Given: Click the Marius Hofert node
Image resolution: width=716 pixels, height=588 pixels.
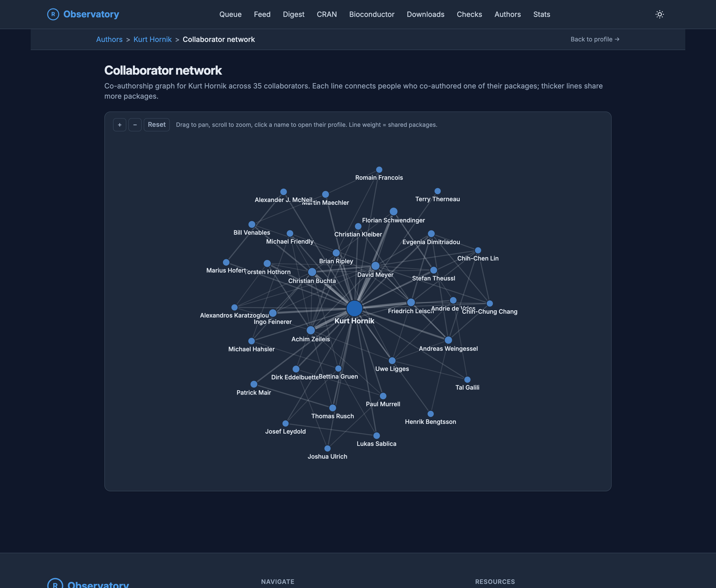Looking at the screenshot, I should point(226,263).
